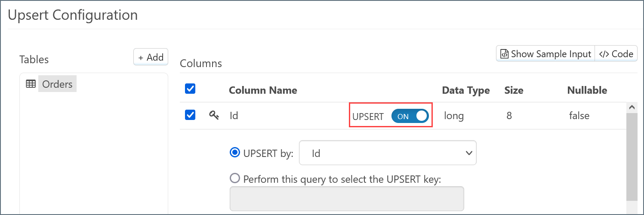Open the UPSERT by Id dropdown
Viewport: 644px width, 215px height.
[388, 153]
